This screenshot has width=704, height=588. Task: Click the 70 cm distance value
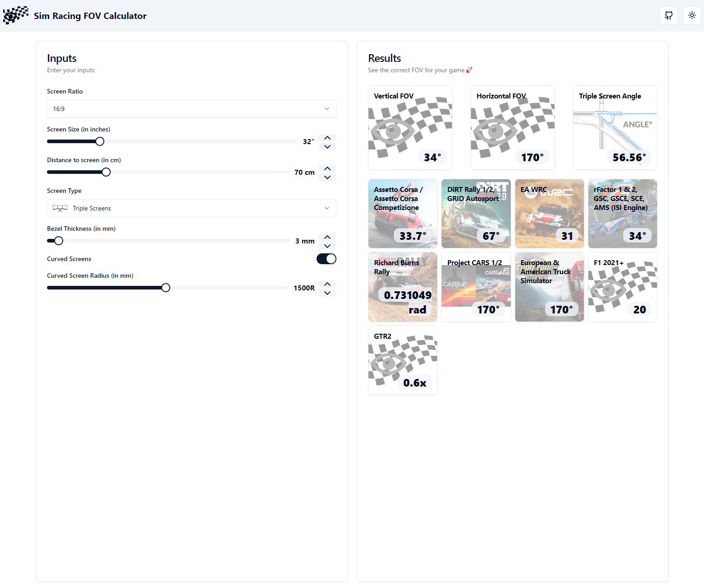tap(304, 173)
